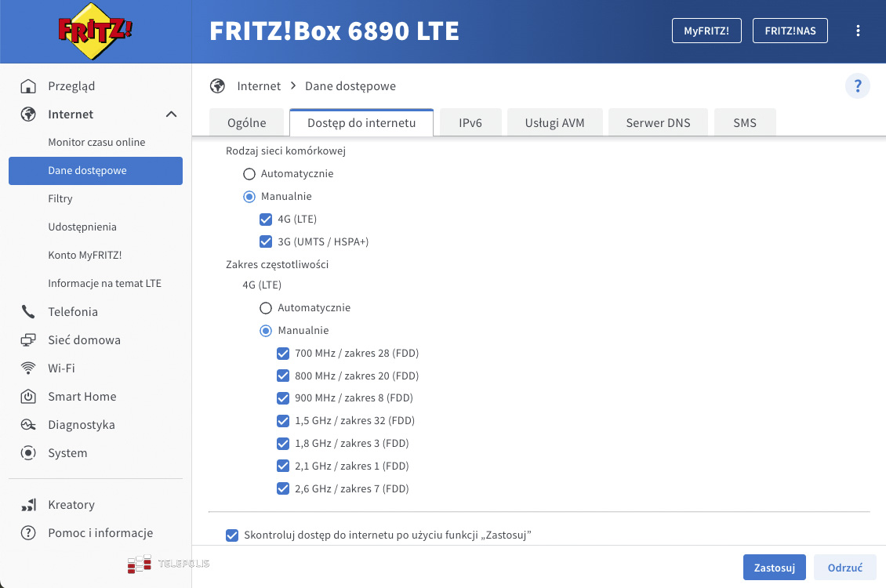Viewport: 886px width, 588px height.
Task: Click the question mark help icon
Action: pos(857,86)
